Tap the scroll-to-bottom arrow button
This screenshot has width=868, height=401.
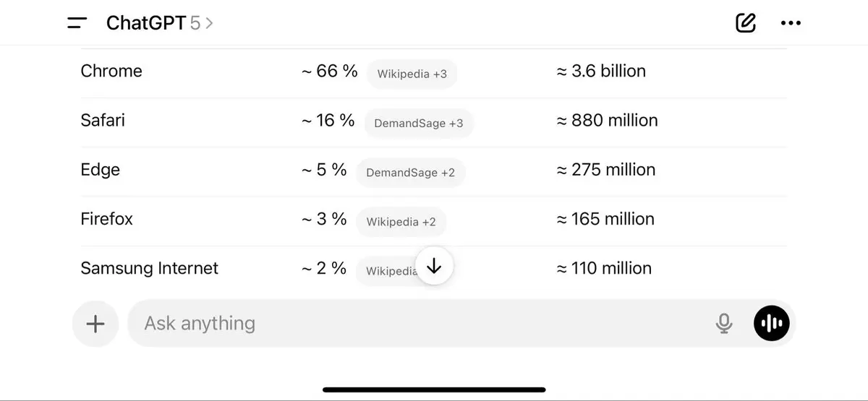434,267
